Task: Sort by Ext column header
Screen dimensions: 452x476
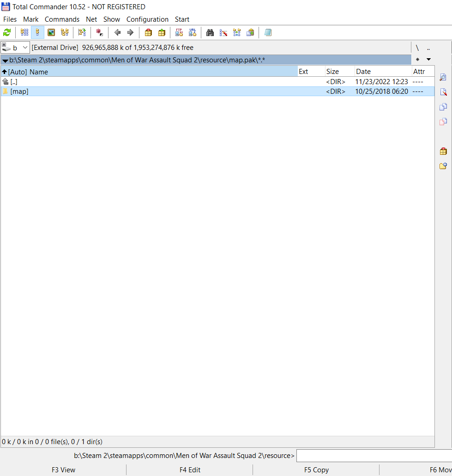Action: pyautogui.click(x=311, y=72)
